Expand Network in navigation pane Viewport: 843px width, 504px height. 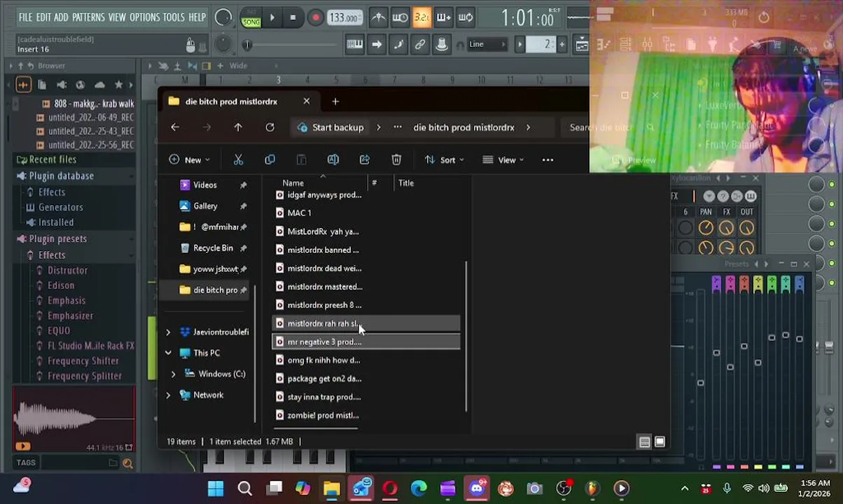[168, 395]
